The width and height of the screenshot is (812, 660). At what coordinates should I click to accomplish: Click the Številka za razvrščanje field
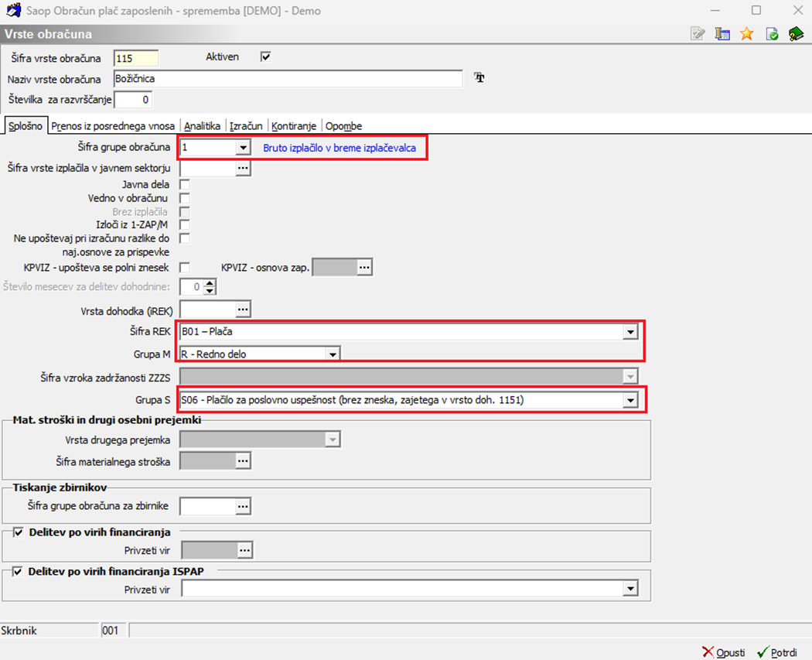(x=133, y=100)
